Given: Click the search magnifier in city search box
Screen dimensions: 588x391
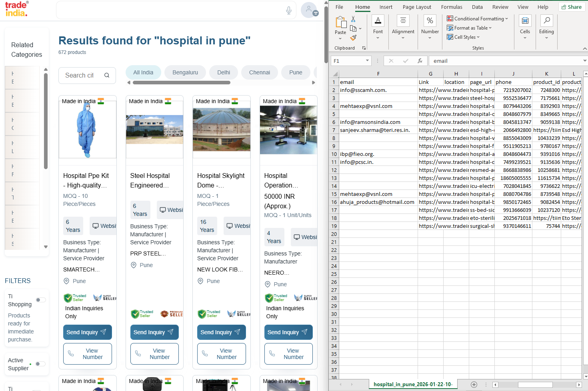Looking at the screenshot, I should [107, 75].
